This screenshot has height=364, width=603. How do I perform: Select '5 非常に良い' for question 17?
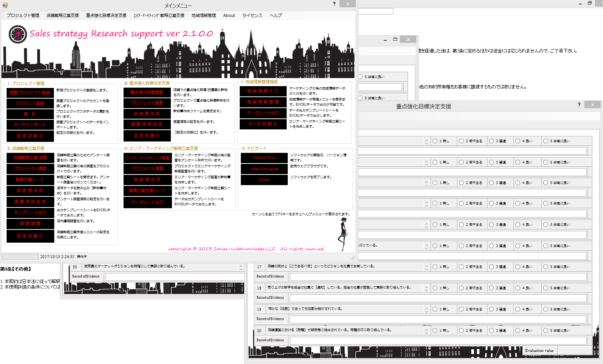coord(546,267)
